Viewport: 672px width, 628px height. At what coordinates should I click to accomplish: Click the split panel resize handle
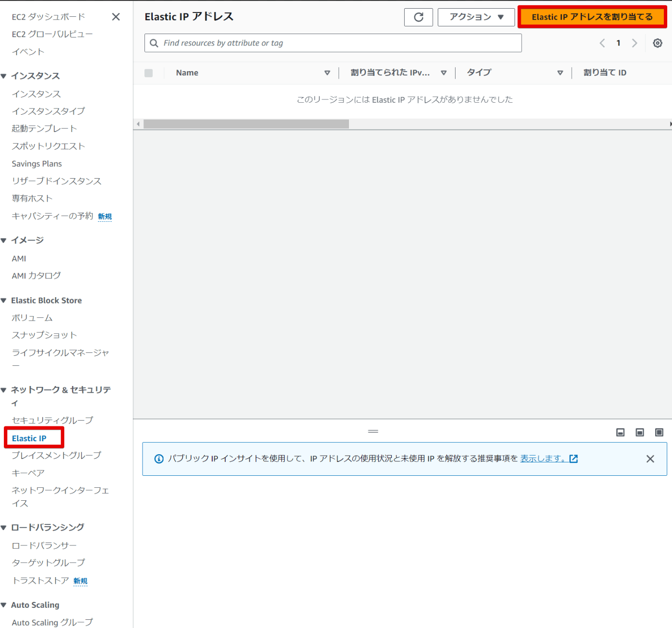pyautogui.click(x=373, y=431)
